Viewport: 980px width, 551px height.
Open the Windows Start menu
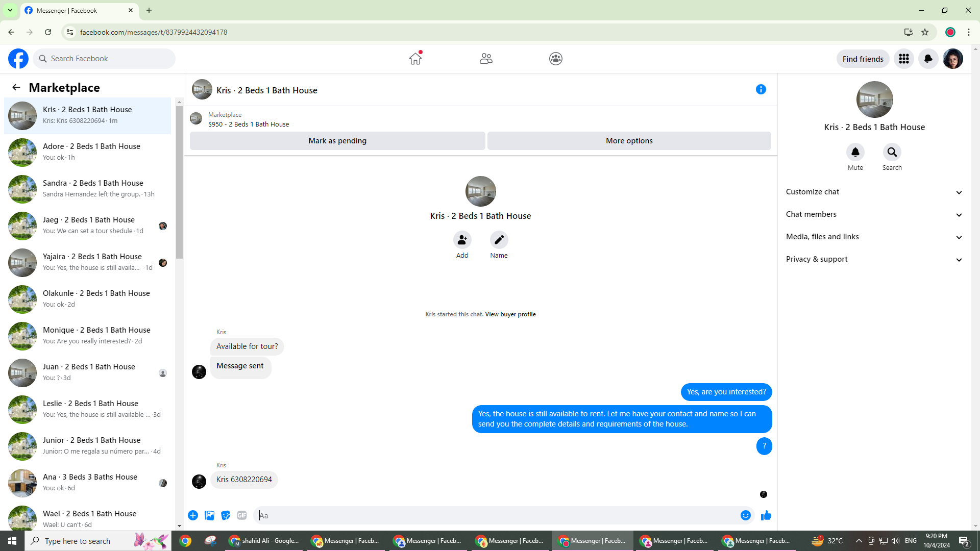point(12,541)
